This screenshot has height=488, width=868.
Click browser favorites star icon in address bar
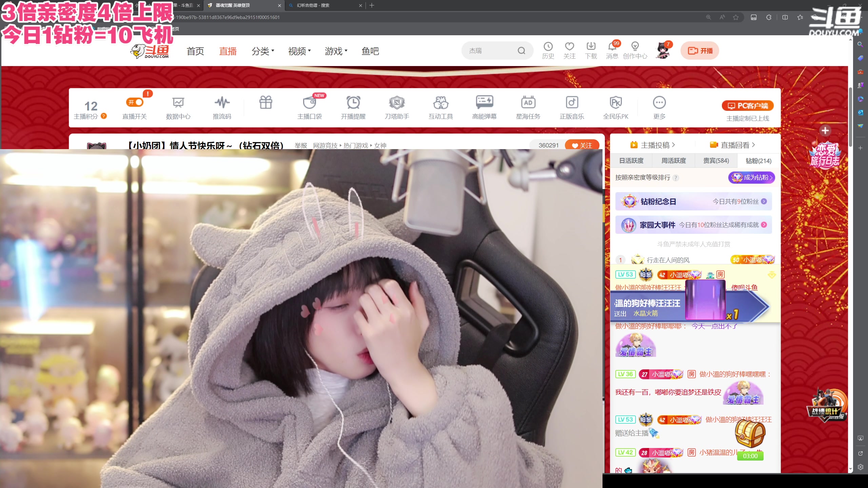pos(735,17)
